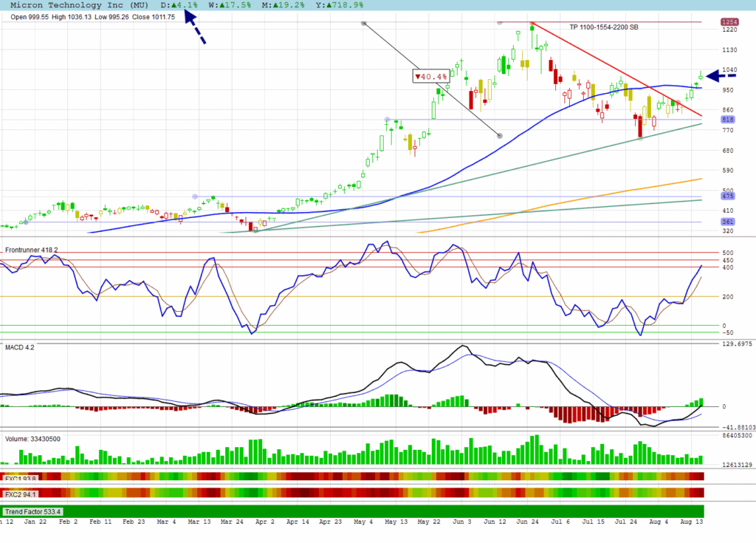This screenshot has height=543, width=756.
Task: Click the 950 price axis label
Action: coord(727,90)
